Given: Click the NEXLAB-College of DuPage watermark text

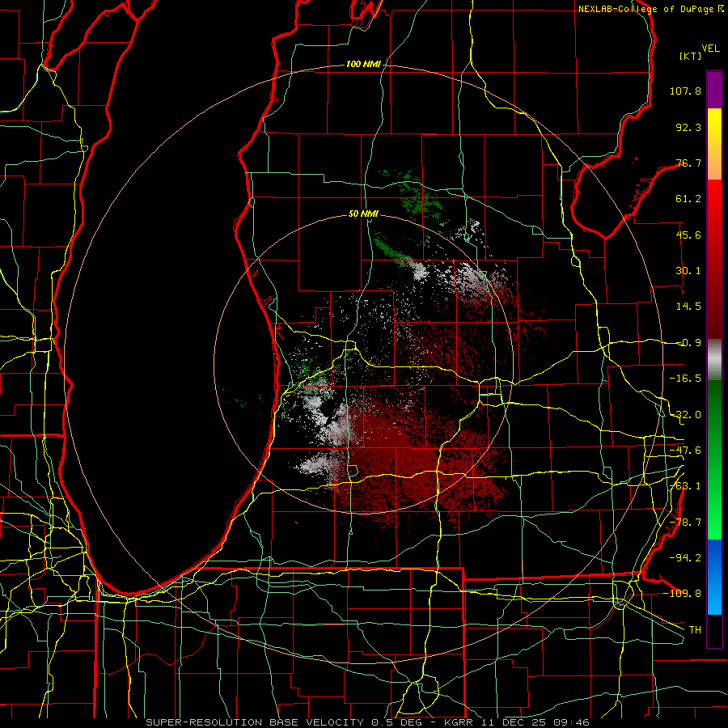Looking at the screenshot, I should point(645,9).
